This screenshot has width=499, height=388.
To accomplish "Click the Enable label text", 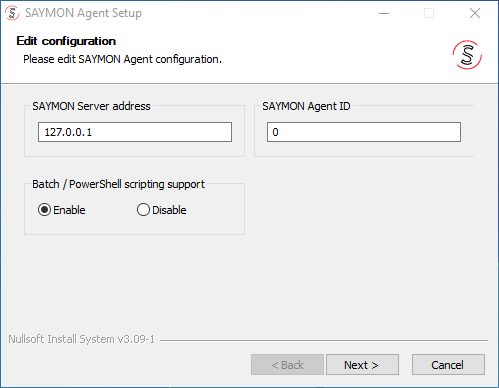I will pos(69,210).
